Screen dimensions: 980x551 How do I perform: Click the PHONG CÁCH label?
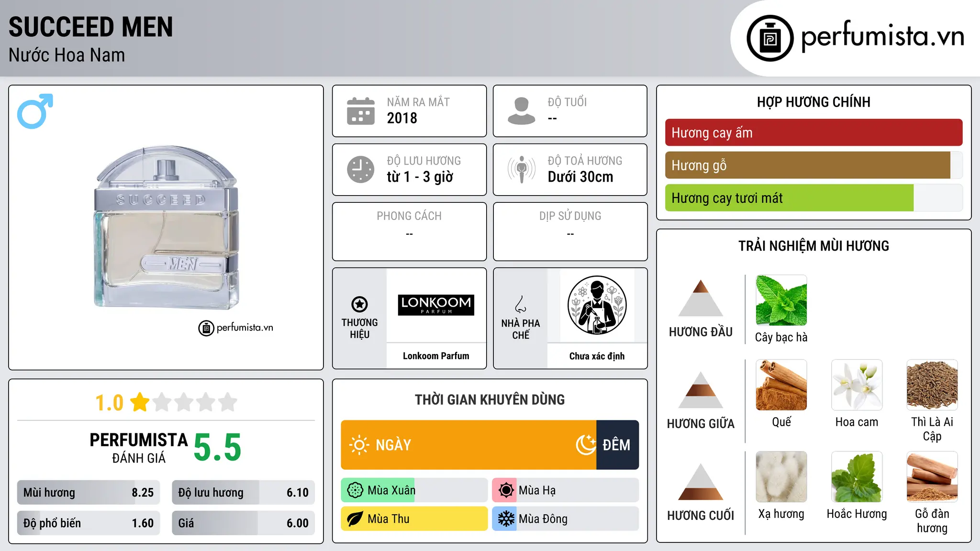pyautogui.click(x=409, y=216)
